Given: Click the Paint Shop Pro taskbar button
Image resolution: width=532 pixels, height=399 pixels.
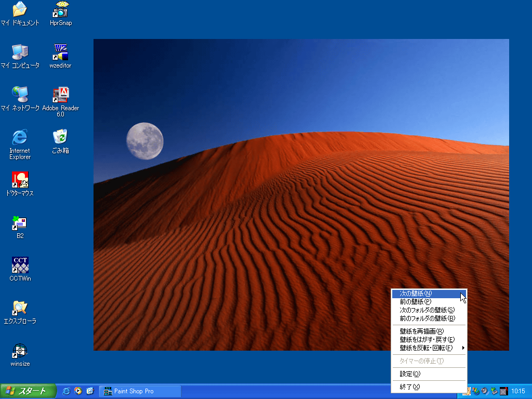Looking at the screenshot, I should (140, 391).
